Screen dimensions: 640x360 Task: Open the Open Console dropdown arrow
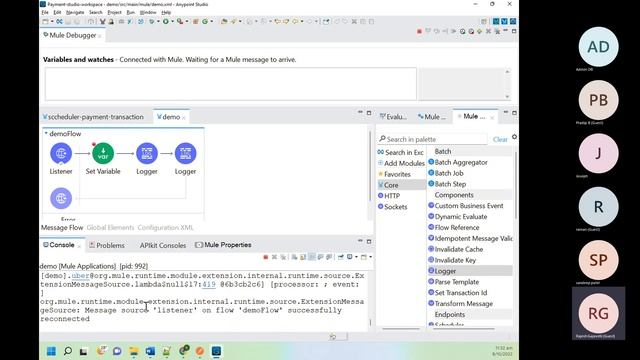pyautogui.click(x=370, y=257)
